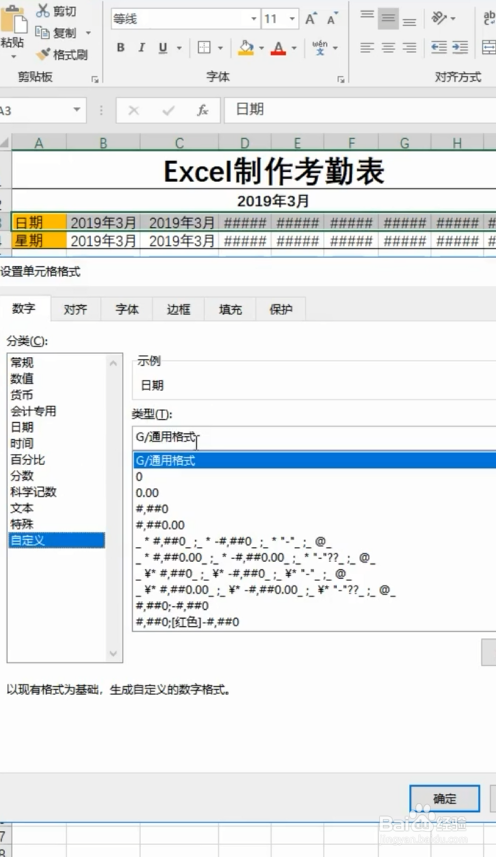Viewport: 496px width, 857px height.
Task: Select 数值 category
Action: [22, 378]
